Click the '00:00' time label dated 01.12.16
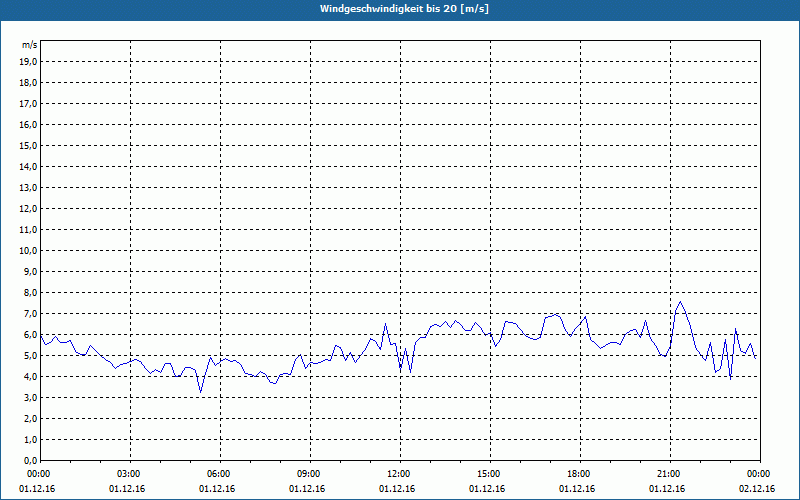This screenshot has width=800, height=500. (x=40, y=474)
